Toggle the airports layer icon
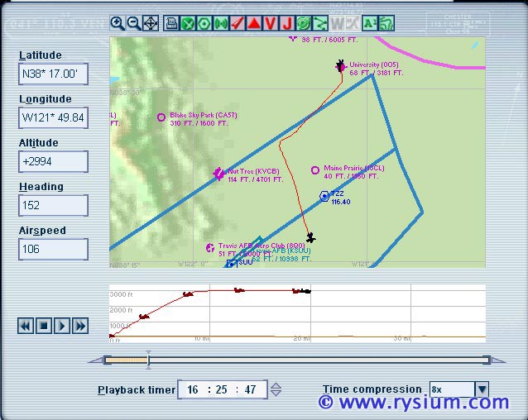 [188, 23]
